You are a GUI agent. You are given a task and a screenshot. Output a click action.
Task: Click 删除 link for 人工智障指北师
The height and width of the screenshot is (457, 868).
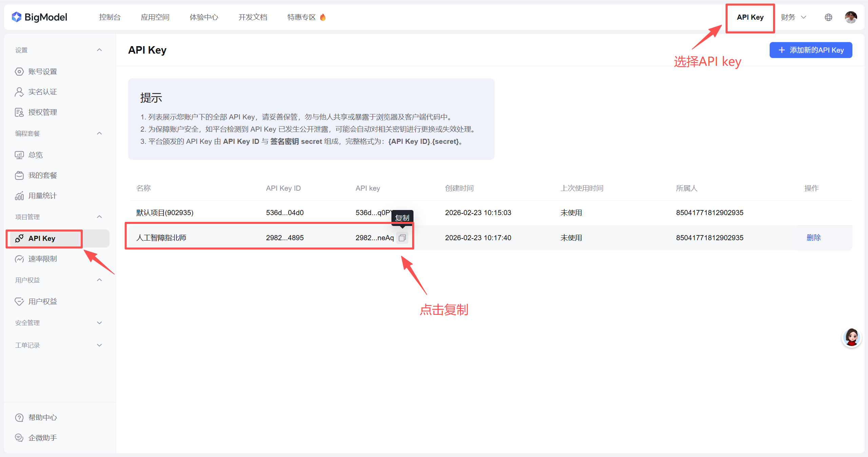(813, 238)
